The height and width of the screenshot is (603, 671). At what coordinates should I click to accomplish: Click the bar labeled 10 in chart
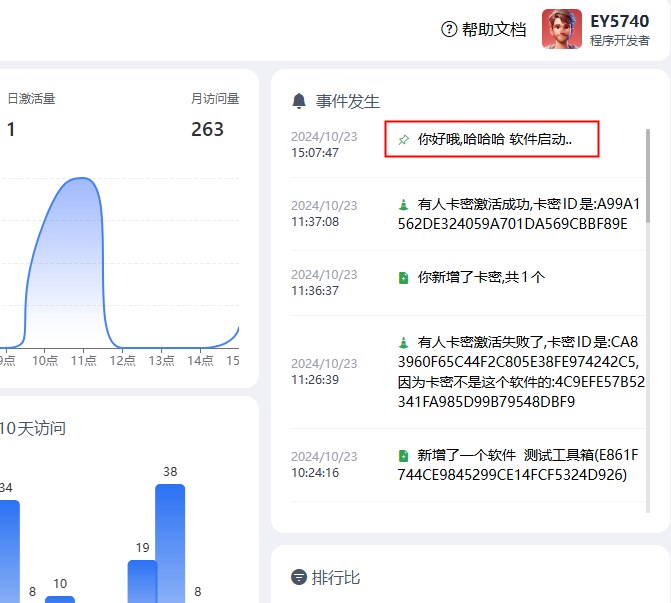[x=60, y=598]
